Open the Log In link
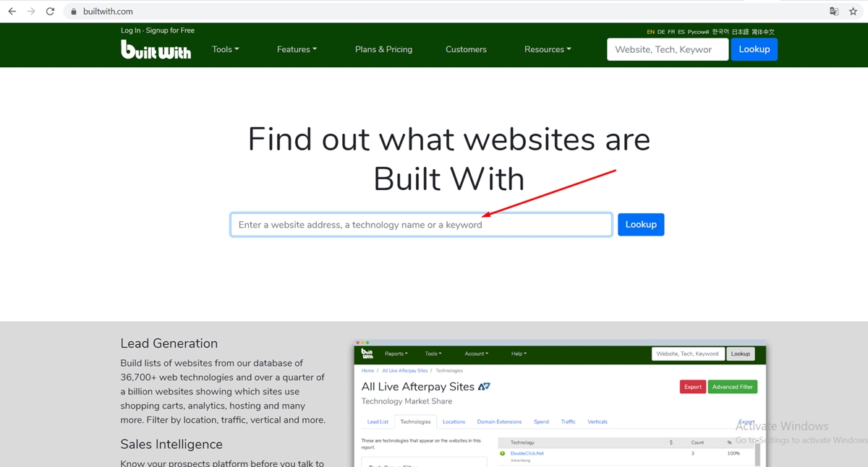This screenshot has height=467, width=868. pos(131,30)
